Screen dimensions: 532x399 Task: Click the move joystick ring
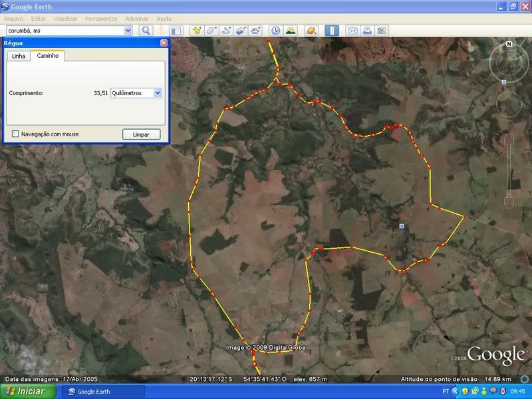pyautogui.click(x=509, y=104)
